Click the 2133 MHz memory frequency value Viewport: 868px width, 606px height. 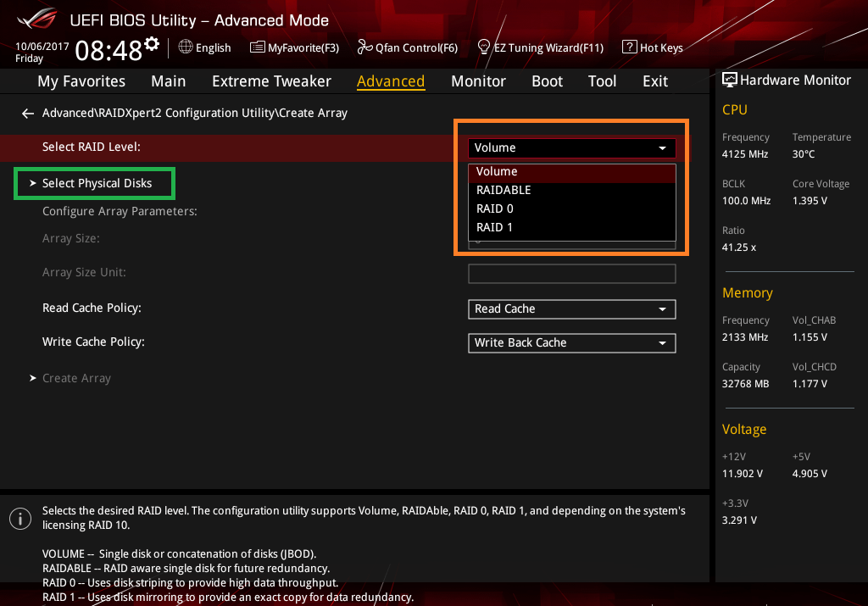point(745,337)
